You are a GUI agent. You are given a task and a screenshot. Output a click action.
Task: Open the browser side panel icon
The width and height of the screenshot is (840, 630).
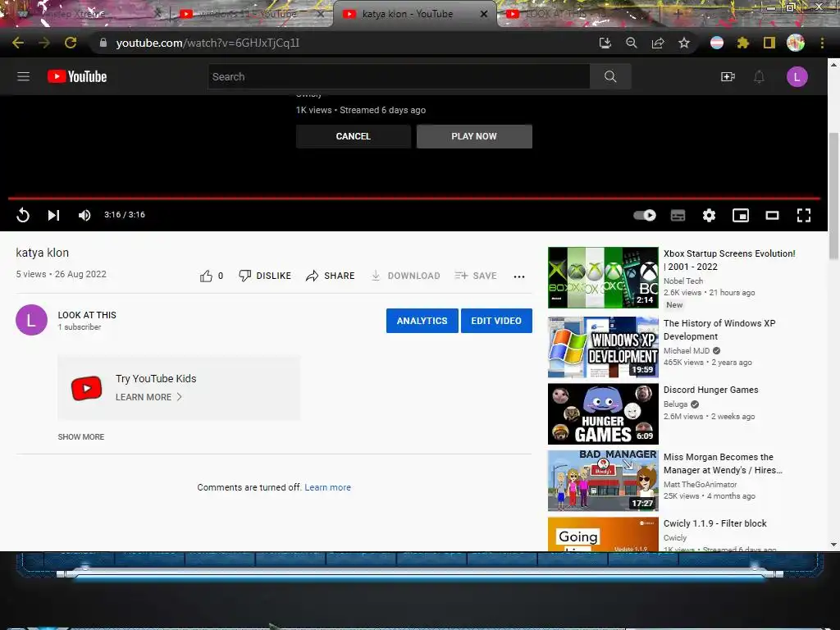tap(769, 43)
